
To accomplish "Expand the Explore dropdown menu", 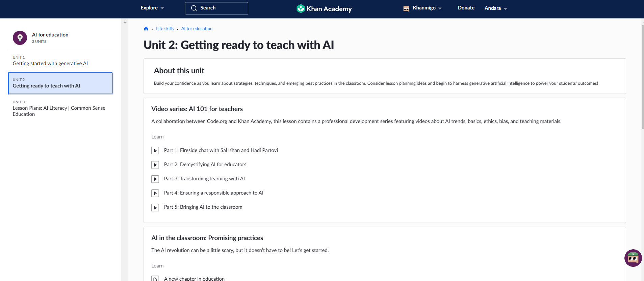I will pos(152,8).
